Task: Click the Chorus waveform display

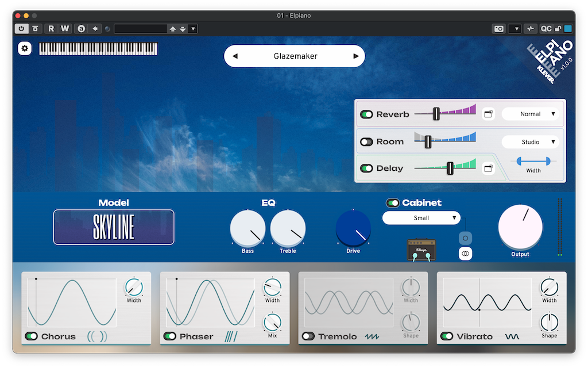Action: (72, 302)
